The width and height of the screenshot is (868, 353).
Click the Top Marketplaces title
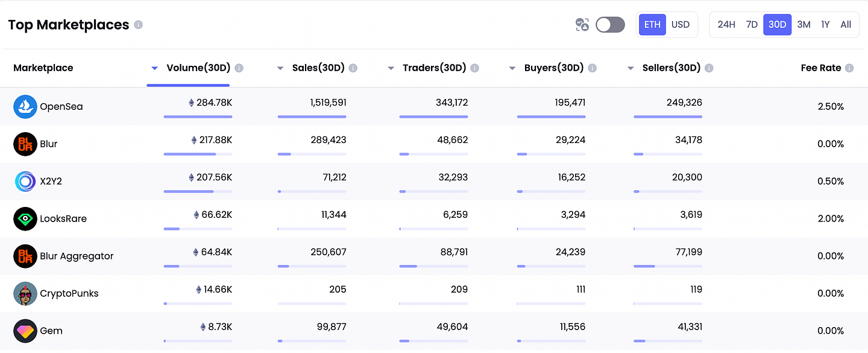click(x=69, y=25)
